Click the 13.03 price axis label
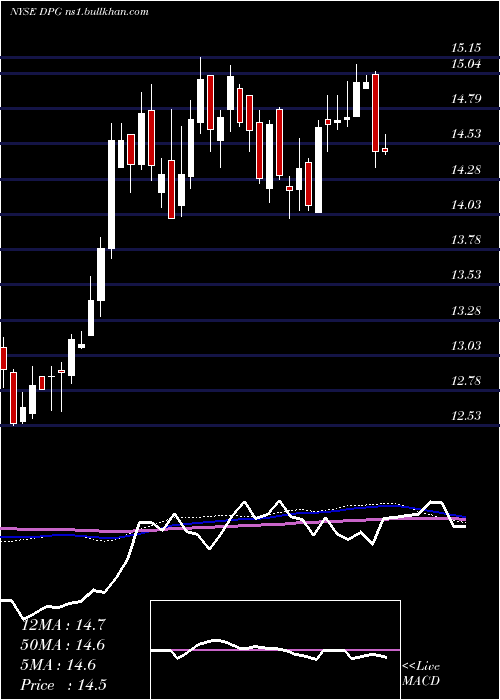Viewport: 500px width, 700px height. pyautogui.click(x=466, y=346)
